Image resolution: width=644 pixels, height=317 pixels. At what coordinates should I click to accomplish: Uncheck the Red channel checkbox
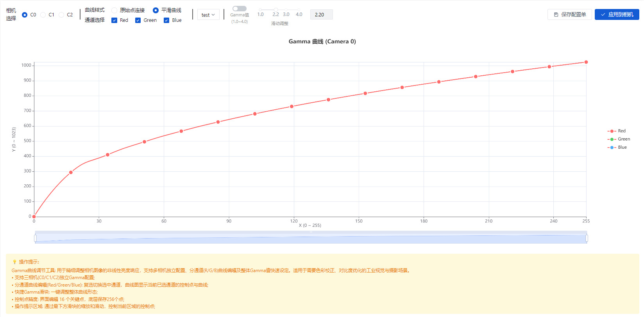(x=114, y=20)
